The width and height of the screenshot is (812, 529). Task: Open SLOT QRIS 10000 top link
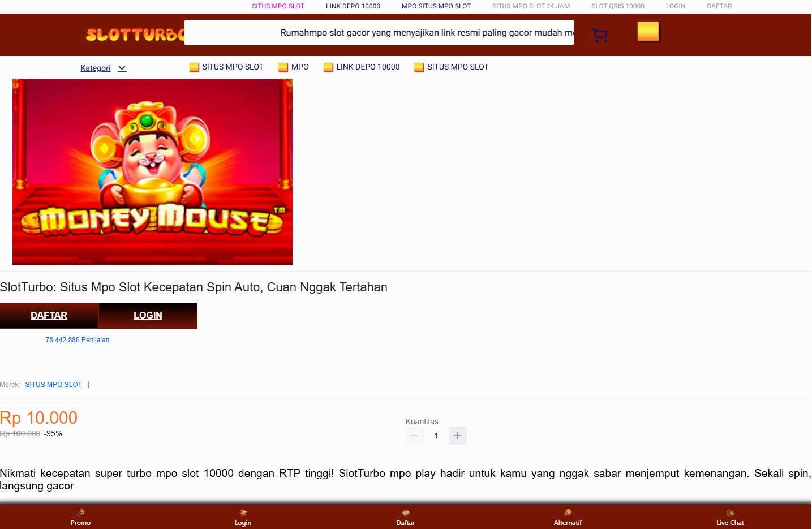(618, 6)
